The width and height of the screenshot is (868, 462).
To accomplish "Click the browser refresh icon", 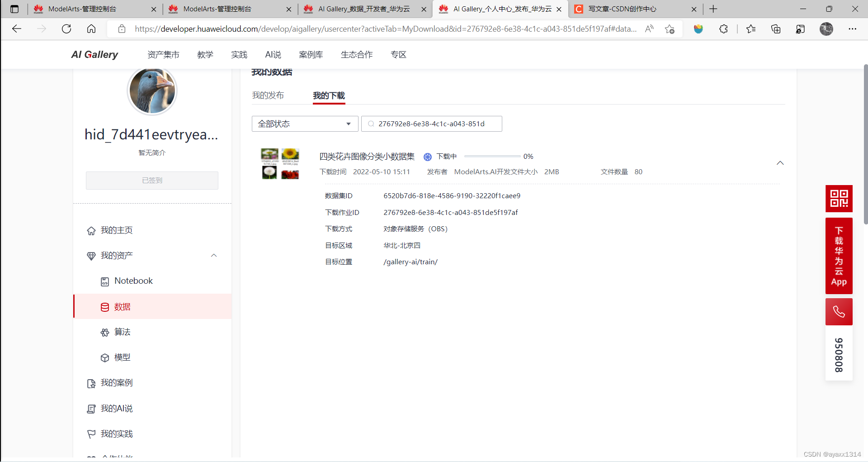I will click(x=66, y=29).
